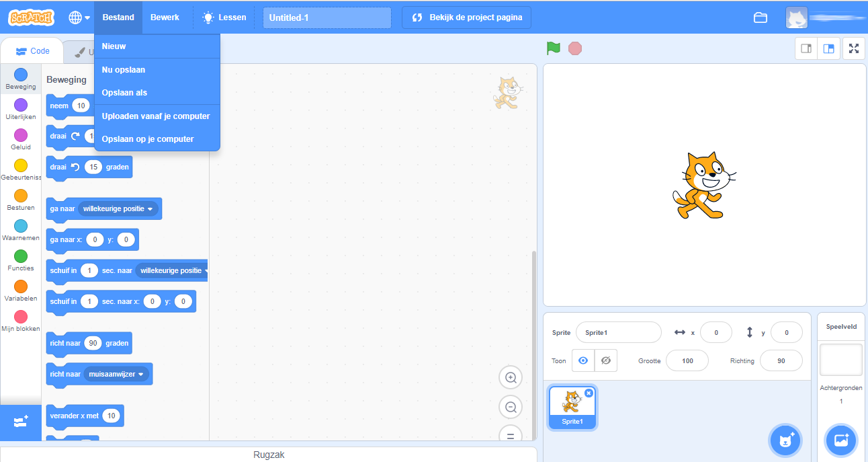Hide Sprite1 with the crossed-eye toggle
Screen dimensions: 868x462
click(x=605, y=360)
